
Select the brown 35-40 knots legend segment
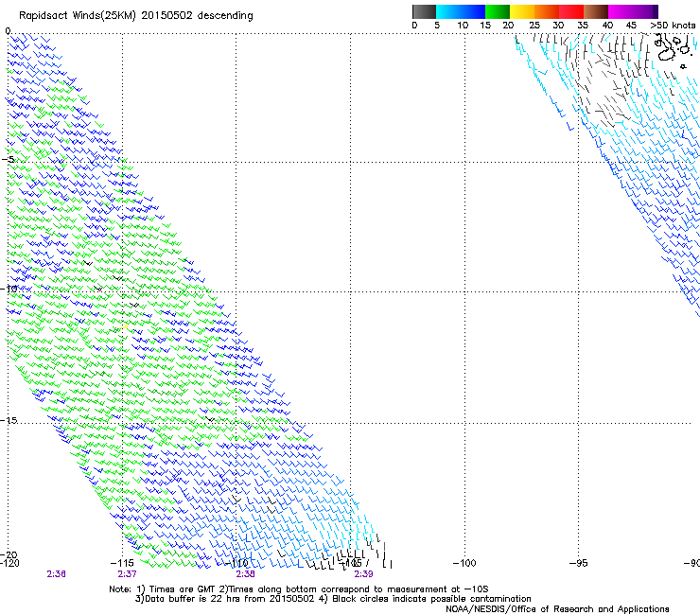596,11
